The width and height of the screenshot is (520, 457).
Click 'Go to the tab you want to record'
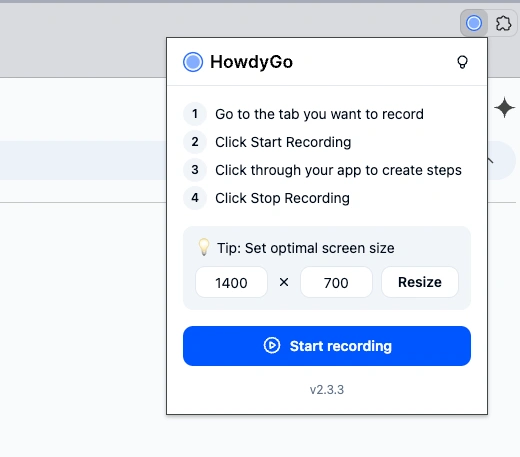[x=319, y=114]
